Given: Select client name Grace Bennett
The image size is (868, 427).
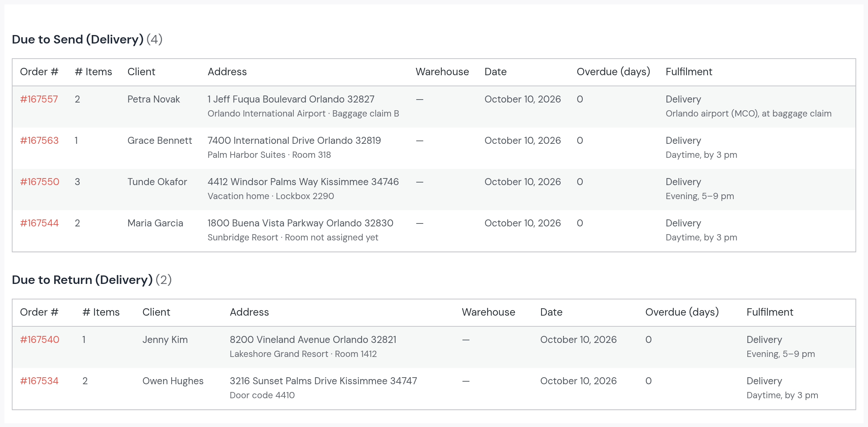Looking at the screenshot, I should 159,140.
